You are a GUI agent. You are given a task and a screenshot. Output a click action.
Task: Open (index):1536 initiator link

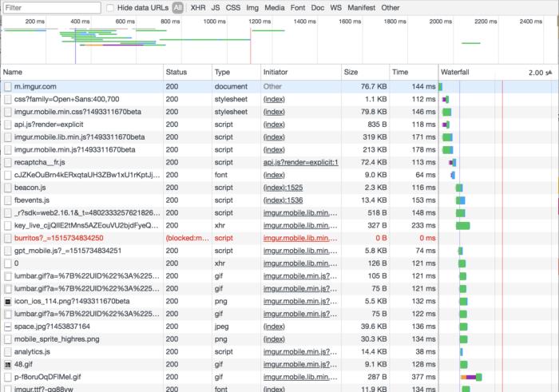[283, 200]
